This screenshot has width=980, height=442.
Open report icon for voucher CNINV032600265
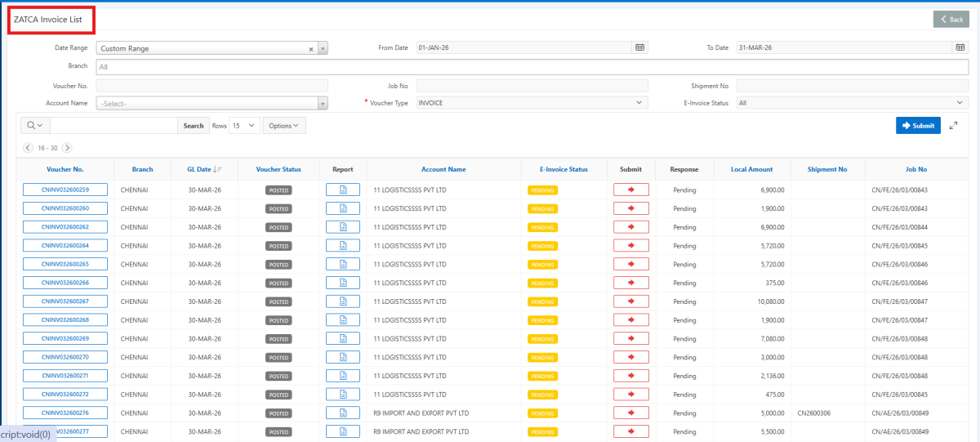pos(343,264)
